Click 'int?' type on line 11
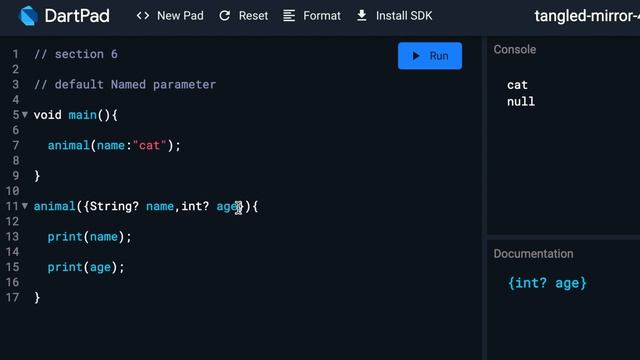This screenshot has width=640, height=360. pyautogui.click(x=195, y=206)
